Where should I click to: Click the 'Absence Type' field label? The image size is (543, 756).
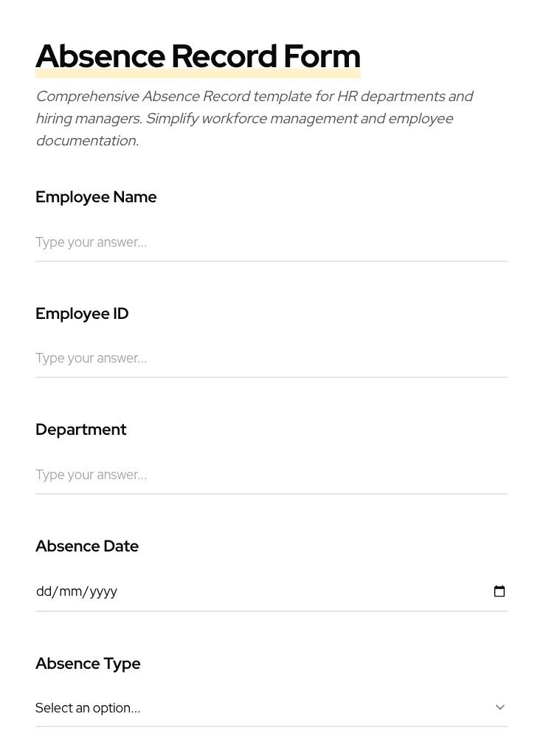(x=88, y=664)
